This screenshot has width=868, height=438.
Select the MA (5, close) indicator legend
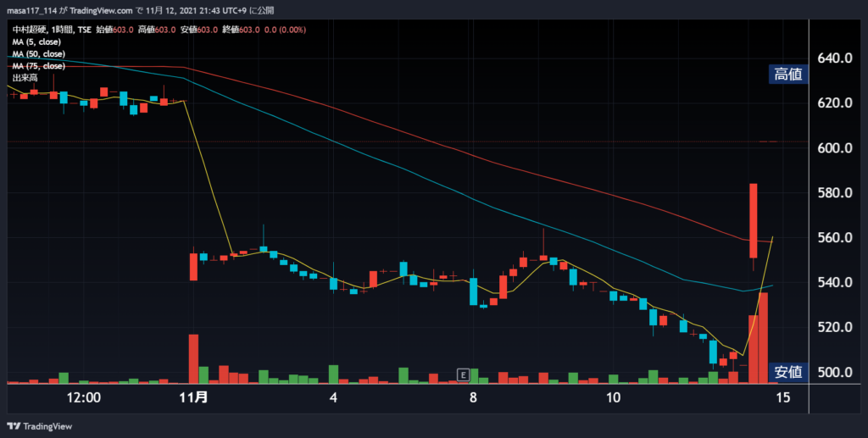(x=36, y=42)
